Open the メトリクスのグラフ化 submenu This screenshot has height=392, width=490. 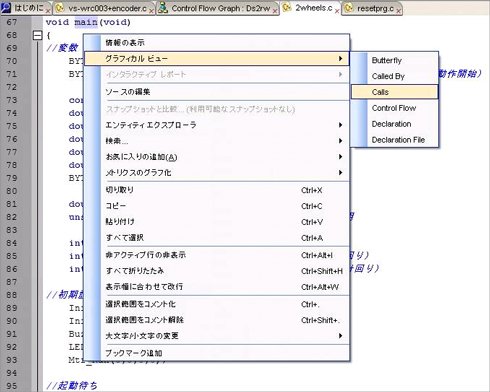coord(216,173)
